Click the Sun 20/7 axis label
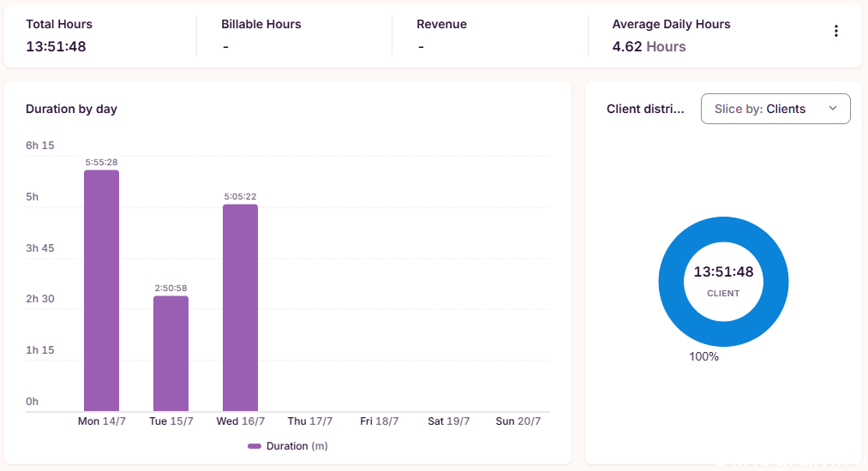 tap(518, 421)
